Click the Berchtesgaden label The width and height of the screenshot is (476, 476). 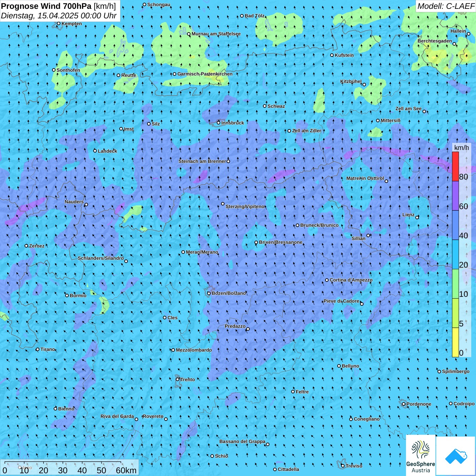click(x=435, y=41)
